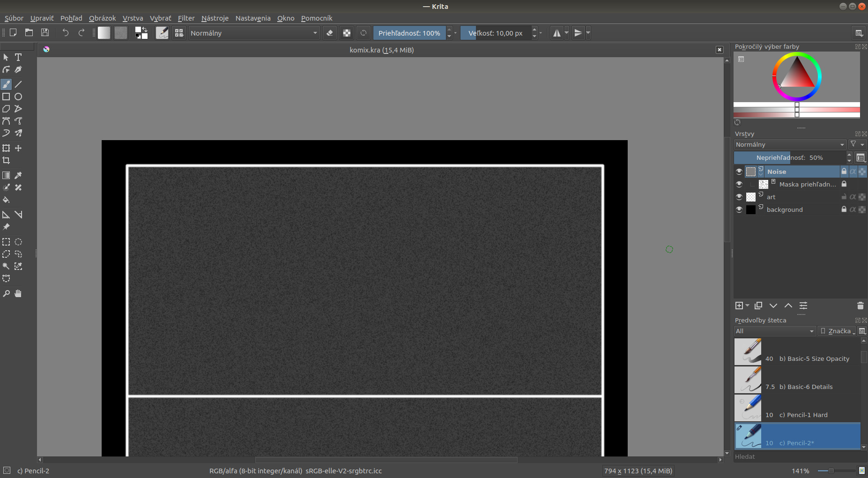Select the Transform tool
868x478 pixels.
pyautogui.click(x=6, y=148)
